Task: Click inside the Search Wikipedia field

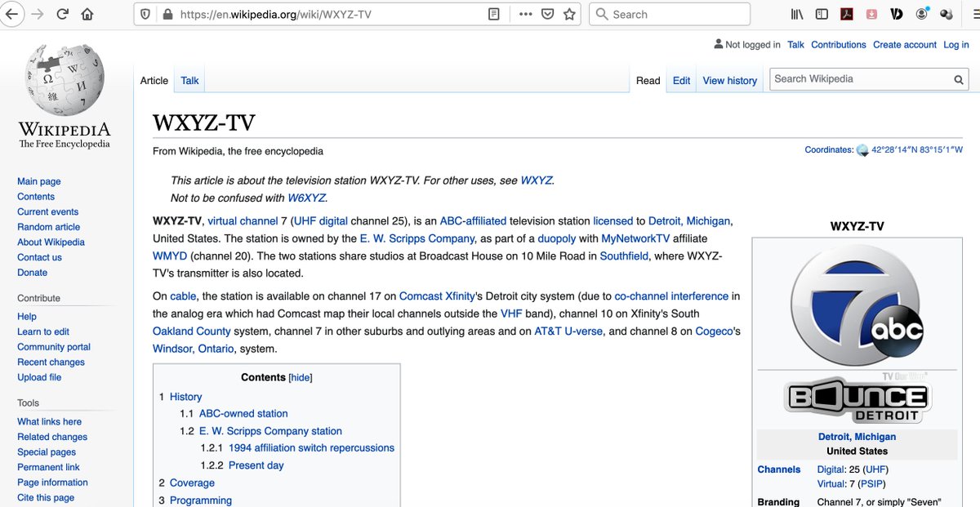Action: (857, 78)
